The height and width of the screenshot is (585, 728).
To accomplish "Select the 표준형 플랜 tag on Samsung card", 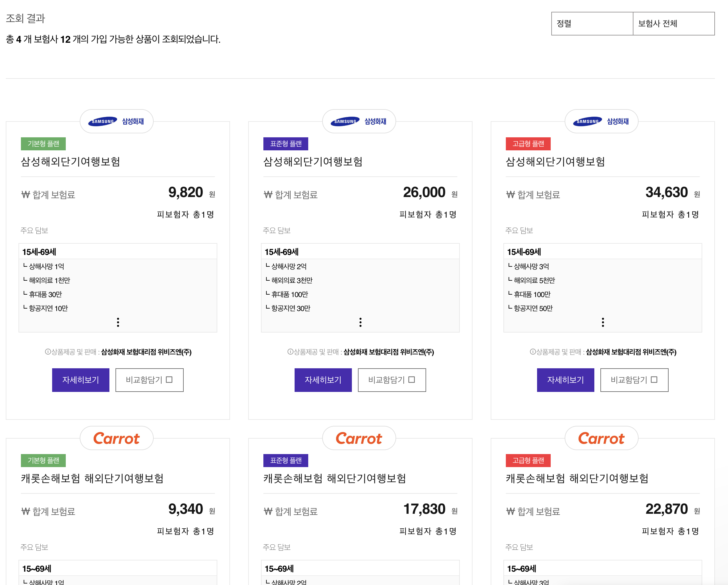I will [x=286, y=144].
